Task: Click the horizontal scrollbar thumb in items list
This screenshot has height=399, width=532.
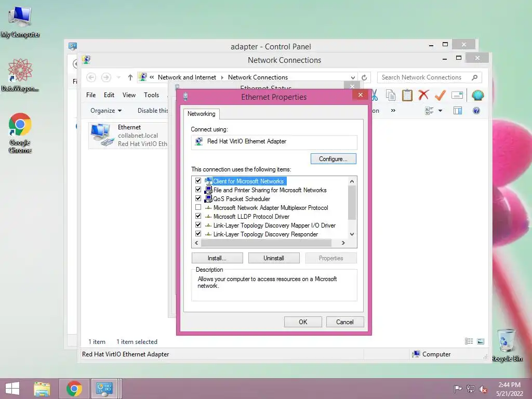Action: (266, 243)
